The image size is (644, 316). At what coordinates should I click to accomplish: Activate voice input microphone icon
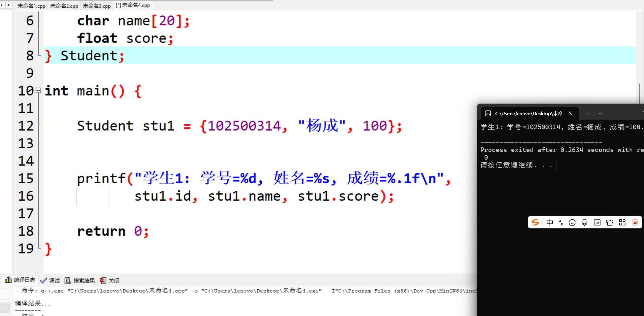(x=584, y=222)
